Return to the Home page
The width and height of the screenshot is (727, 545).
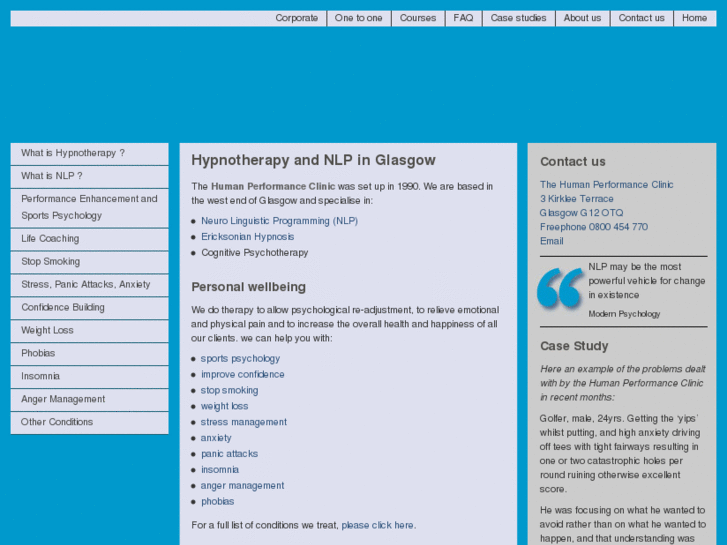[x=695, y=18]
